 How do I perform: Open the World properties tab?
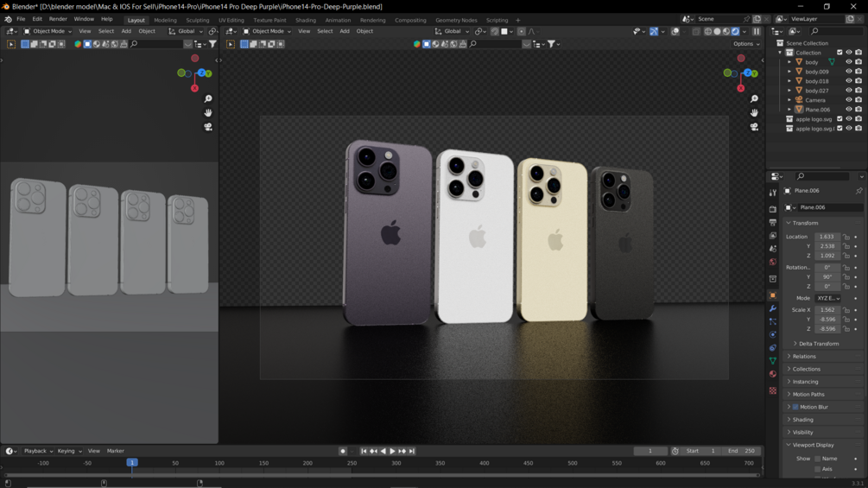773,262
